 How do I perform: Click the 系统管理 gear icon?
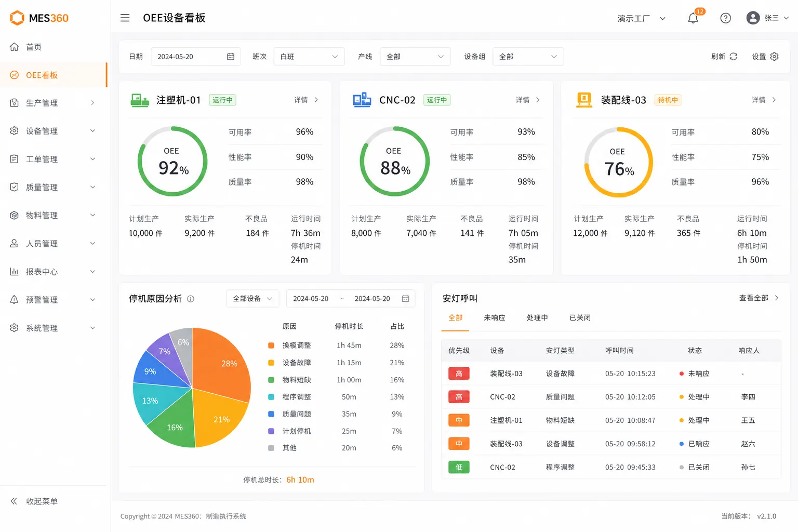15,328
